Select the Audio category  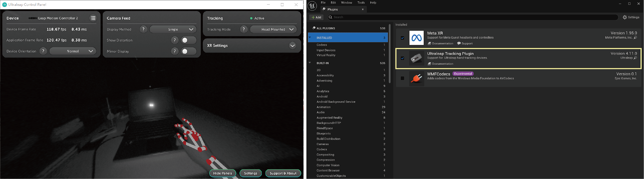(x=348, y=112)
